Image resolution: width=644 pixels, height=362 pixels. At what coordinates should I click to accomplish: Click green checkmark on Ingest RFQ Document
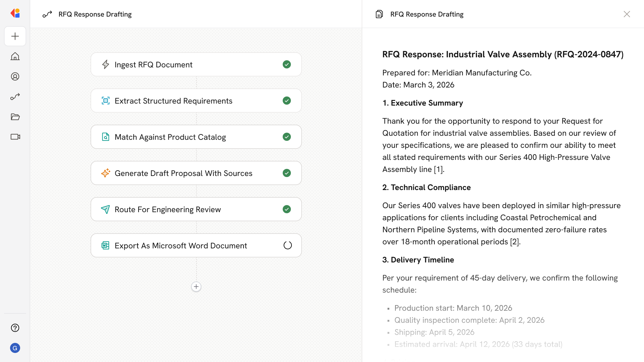(x=286, y=64)
